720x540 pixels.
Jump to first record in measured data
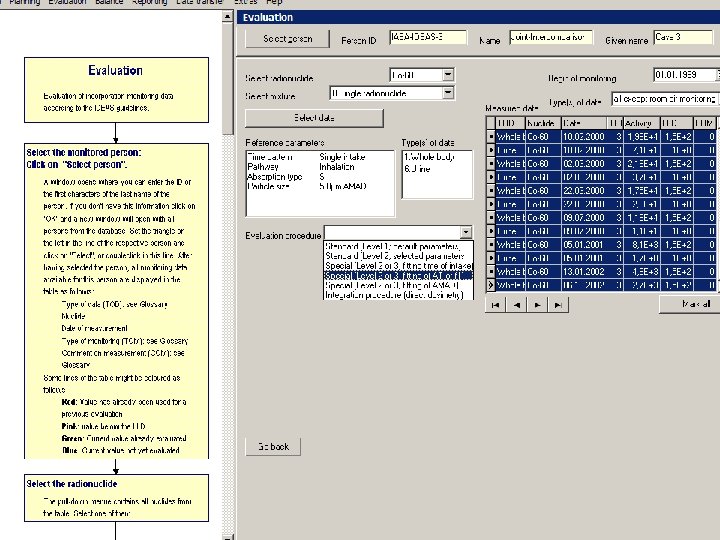495,305
